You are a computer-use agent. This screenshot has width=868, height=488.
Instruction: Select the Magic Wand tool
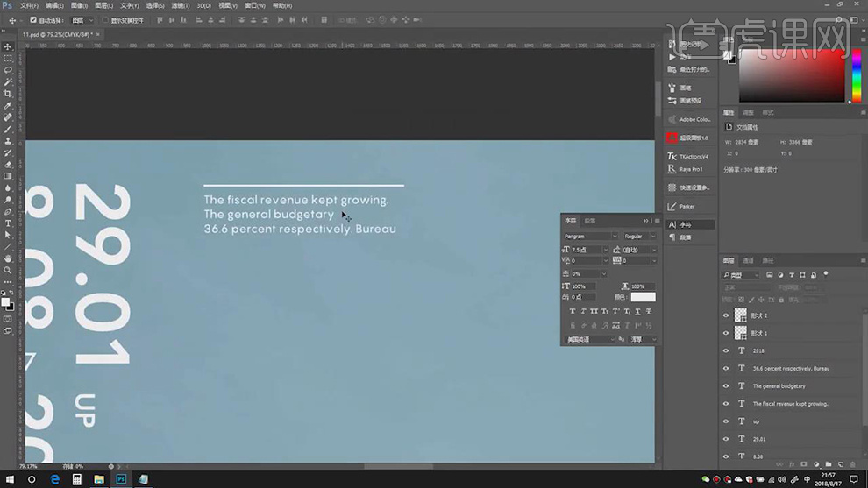8,81
